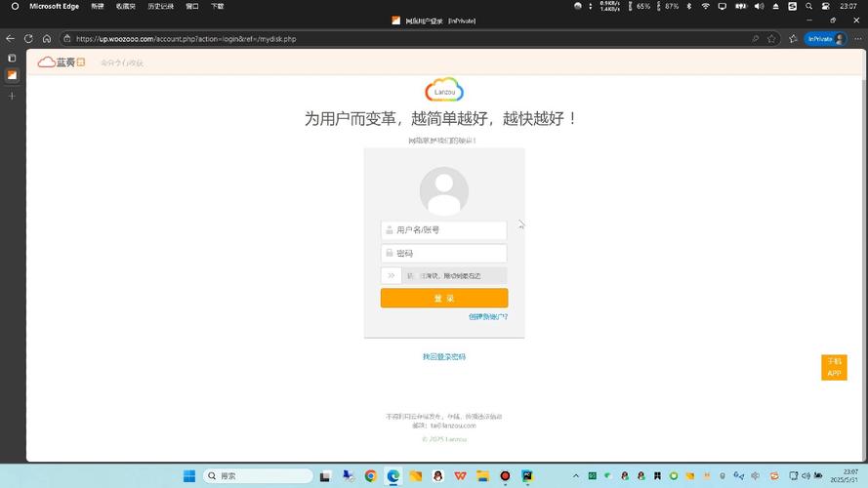868x488 pixels.
Task: Open the Bluetooth icon in top menu bar
Action: pyautogui.click(x=689, y=6)
